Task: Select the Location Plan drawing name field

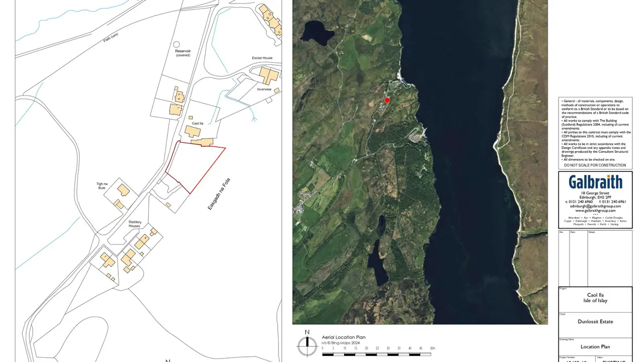Action: pos(595,347)
